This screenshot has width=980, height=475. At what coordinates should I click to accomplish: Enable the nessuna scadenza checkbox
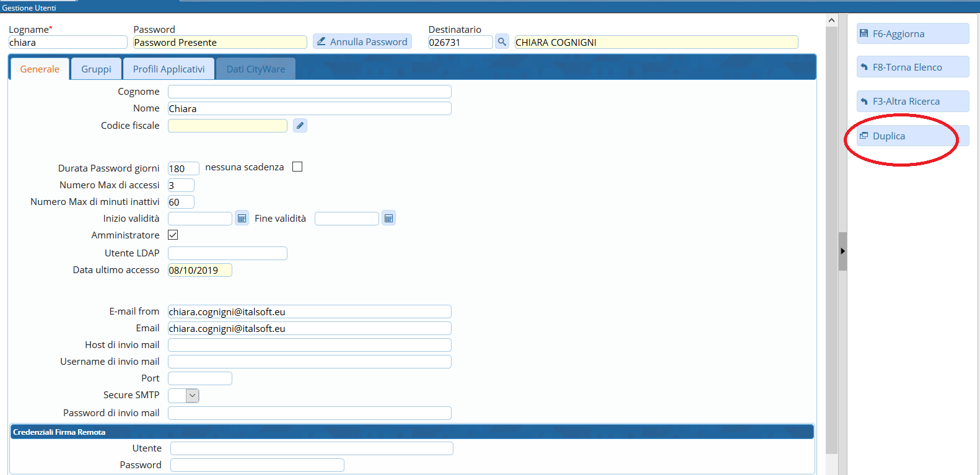point(297,167)
